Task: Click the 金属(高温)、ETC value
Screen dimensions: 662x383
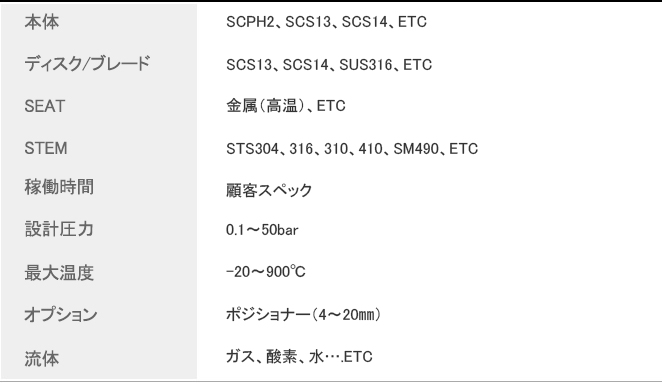Action: 286,106
